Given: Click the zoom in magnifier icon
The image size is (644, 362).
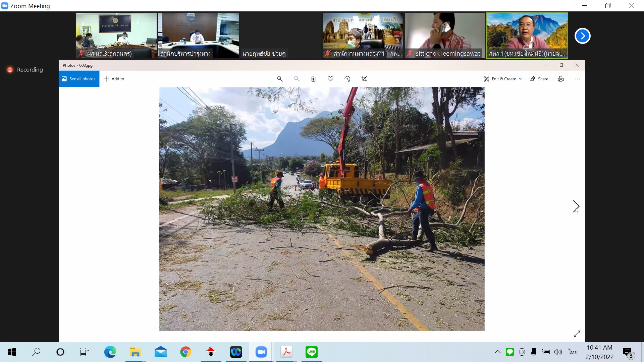Looking at the screenshot, I should (x=279, y=79).
